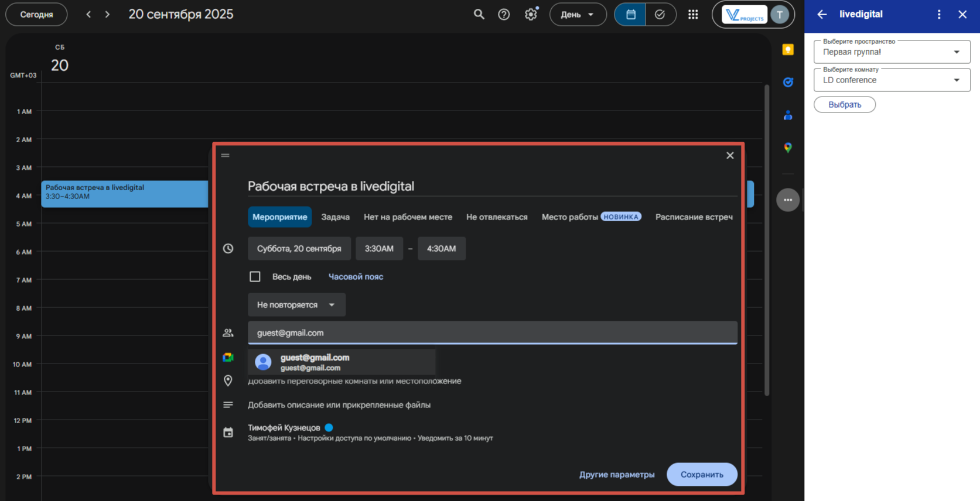Open Google Keep in side panel
The image size is (980, 501).
coord(788,50)
